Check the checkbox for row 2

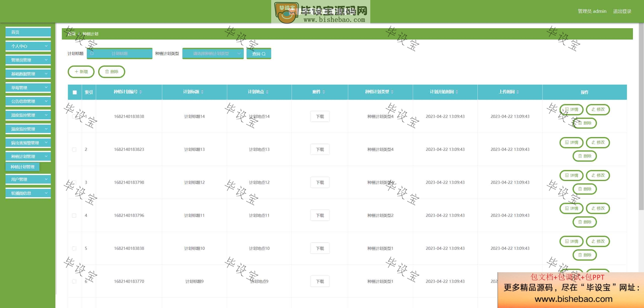(74, 150)
